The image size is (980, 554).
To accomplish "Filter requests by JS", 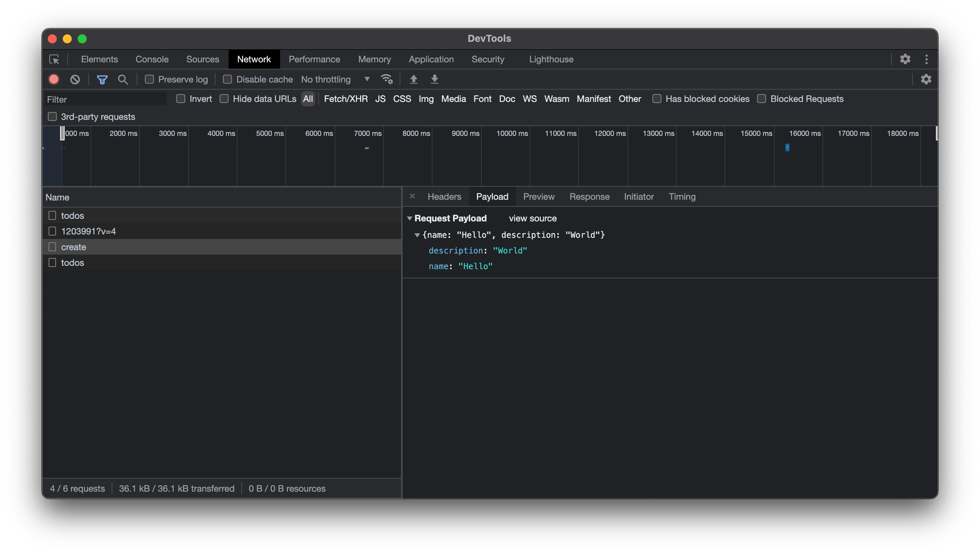I will (x=380, y=99).
